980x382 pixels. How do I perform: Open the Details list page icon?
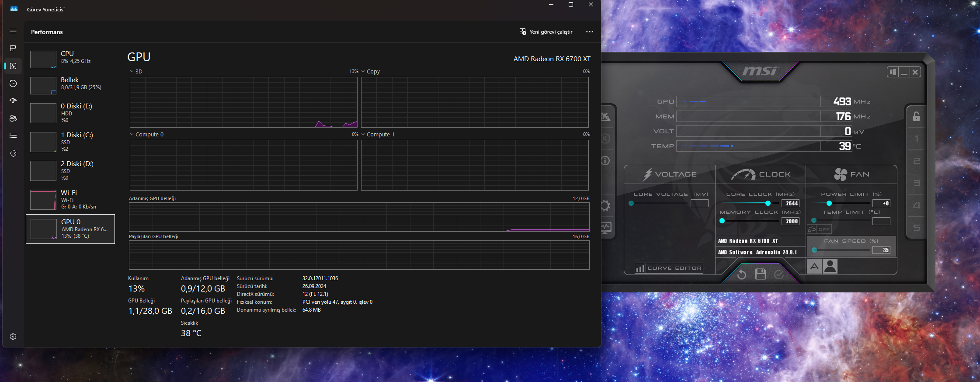coord(13,136)
